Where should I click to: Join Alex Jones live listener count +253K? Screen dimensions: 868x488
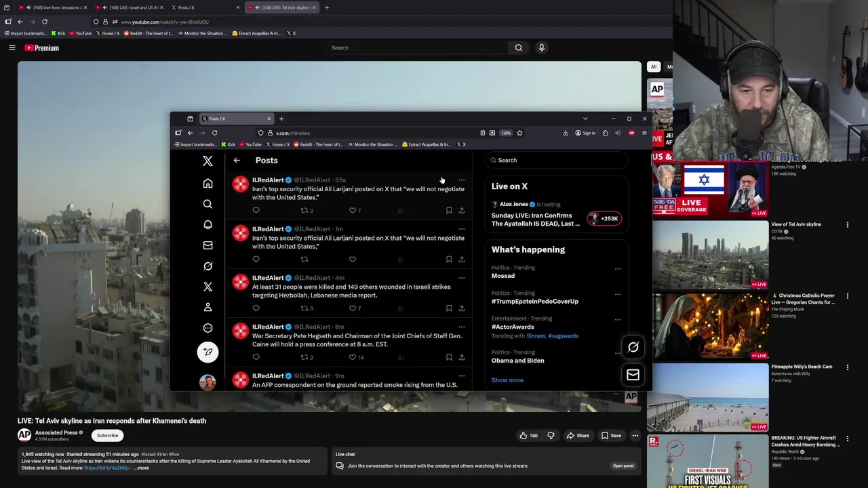pos(604,218)
